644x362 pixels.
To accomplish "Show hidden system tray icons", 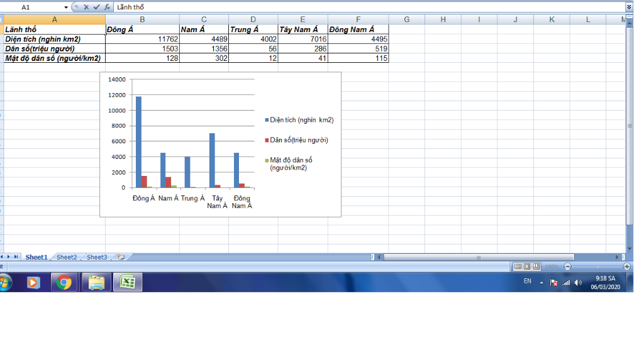I will click(541, 283).
